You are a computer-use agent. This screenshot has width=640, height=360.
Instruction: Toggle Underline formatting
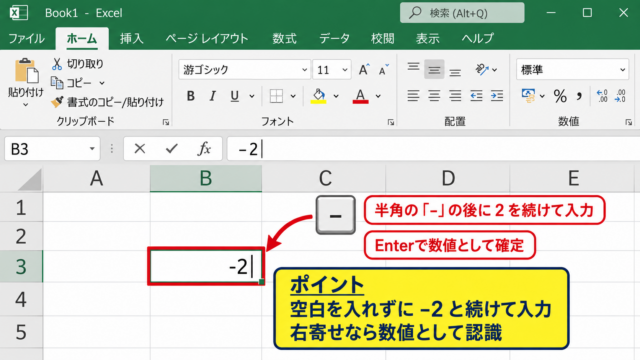pos(234,96)
